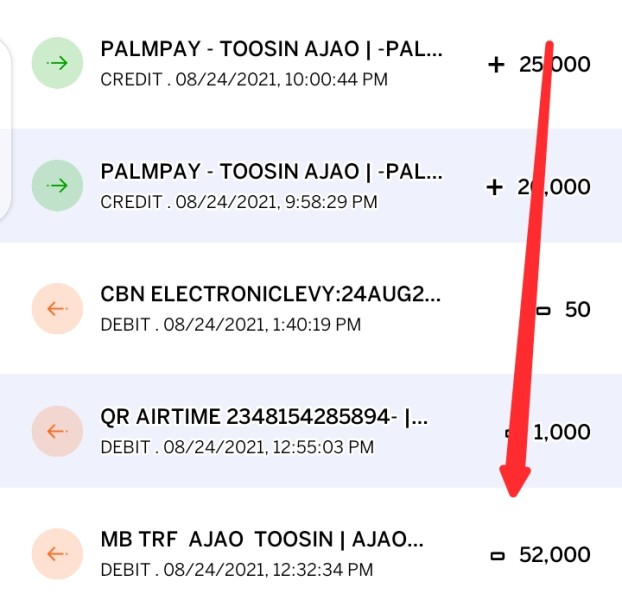Click timestamp 08/24/2021, 10:00:44 PM
The height and width of the screenshot is (600, 622).
click(282, 80)
